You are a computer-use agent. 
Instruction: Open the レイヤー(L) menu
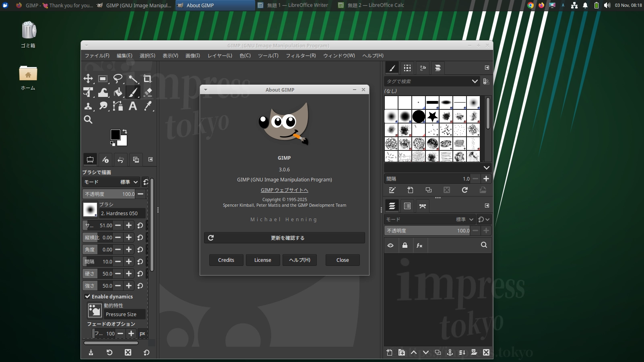[220, 56]
